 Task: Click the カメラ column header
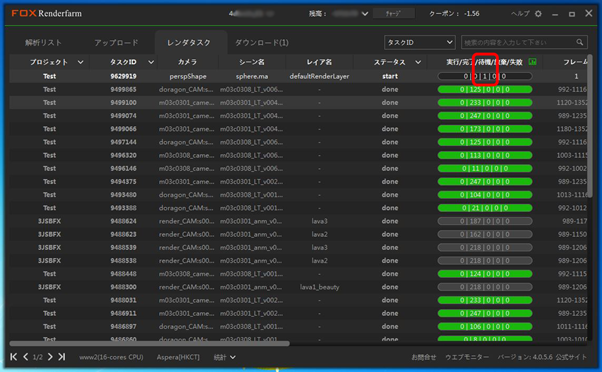click(187, 62)
